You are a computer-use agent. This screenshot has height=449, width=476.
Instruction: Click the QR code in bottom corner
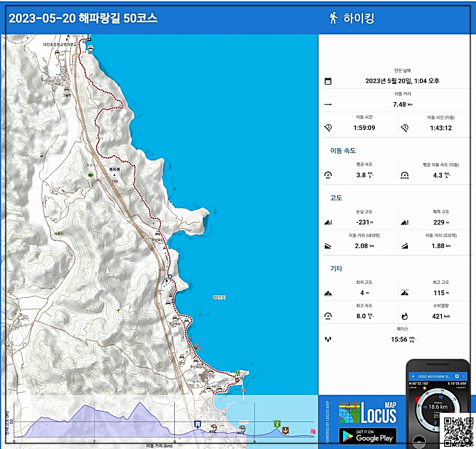(x=458, y=431)
